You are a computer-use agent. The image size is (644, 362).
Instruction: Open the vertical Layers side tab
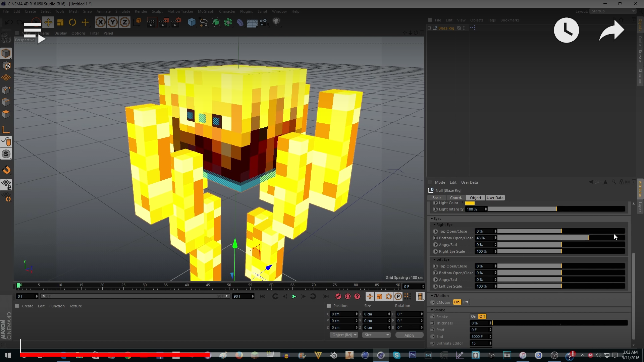pos(640,207)
